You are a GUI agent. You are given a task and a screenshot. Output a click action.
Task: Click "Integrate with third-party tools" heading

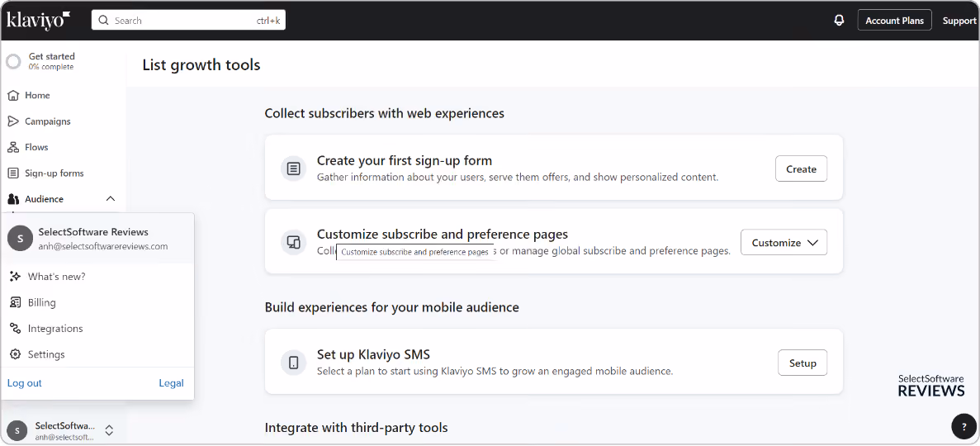tap(356, 428)
